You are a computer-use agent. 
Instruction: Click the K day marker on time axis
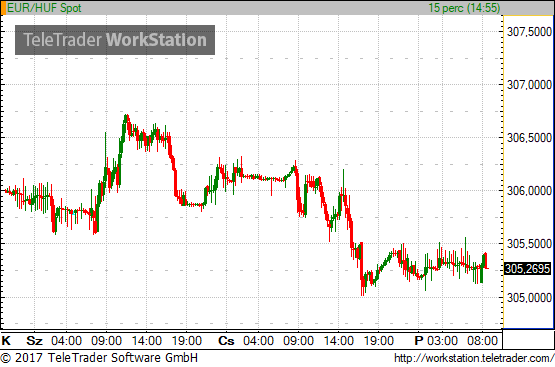[6, 341]
